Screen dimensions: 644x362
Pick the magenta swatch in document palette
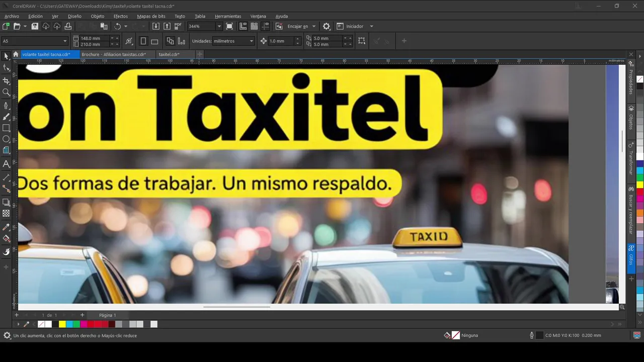pyautogui.click(x=84, y=324)
